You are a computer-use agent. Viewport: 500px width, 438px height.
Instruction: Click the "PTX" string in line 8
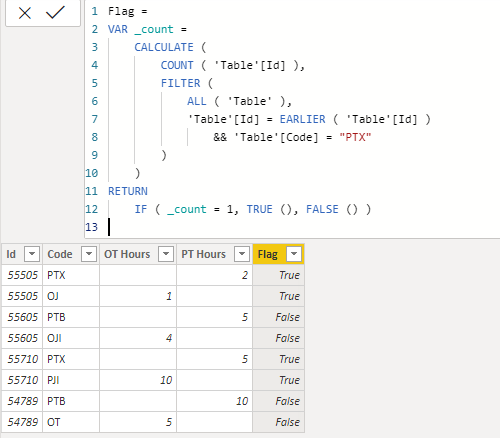click(355, 137)
